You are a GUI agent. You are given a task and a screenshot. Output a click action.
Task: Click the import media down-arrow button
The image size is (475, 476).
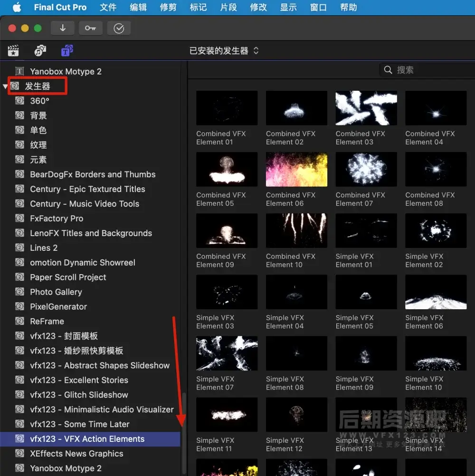click(63, 28)
